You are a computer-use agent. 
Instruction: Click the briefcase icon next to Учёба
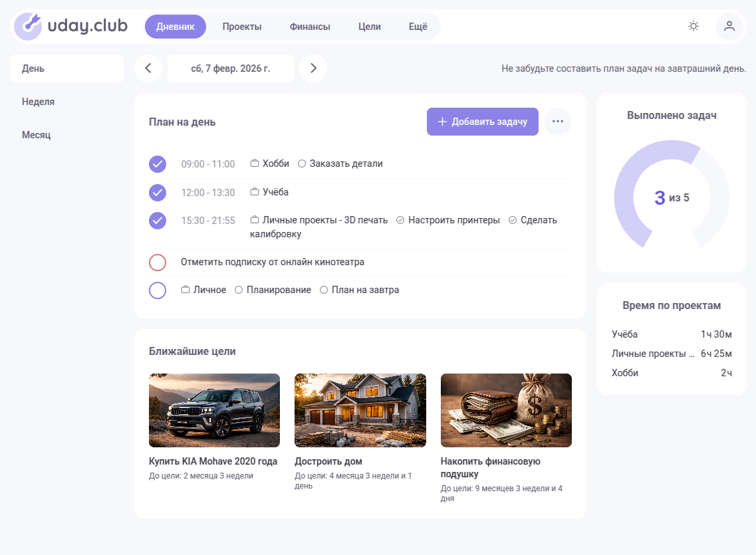[254, 192]
